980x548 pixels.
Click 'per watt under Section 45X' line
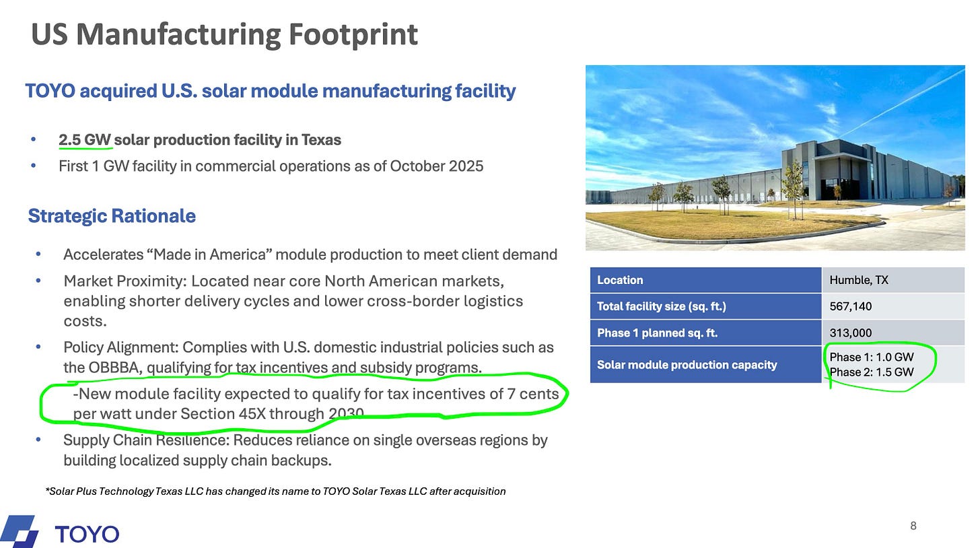pos(218,413)
